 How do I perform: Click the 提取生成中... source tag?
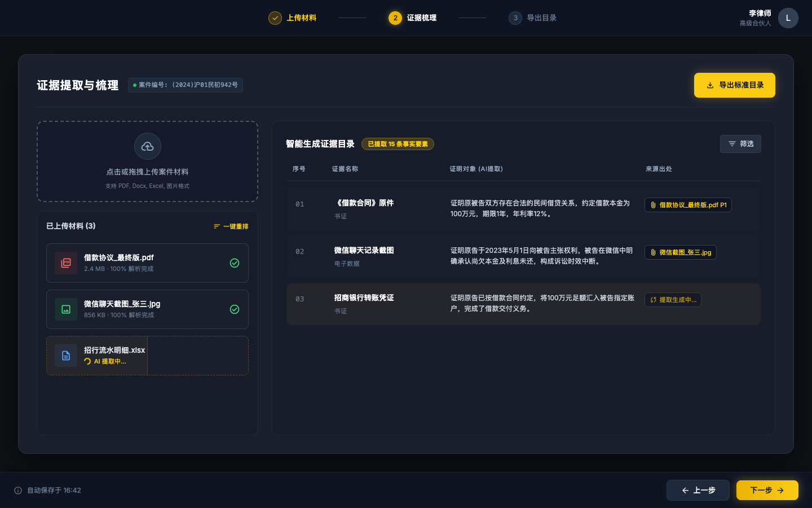click(x=673, y=300)
